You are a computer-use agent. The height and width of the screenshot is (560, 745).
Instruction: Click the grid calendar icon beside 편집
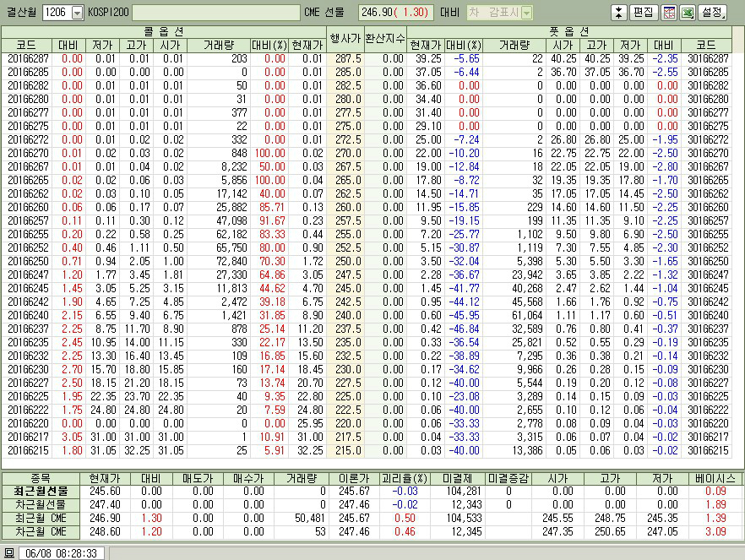(x=668, y=13)
